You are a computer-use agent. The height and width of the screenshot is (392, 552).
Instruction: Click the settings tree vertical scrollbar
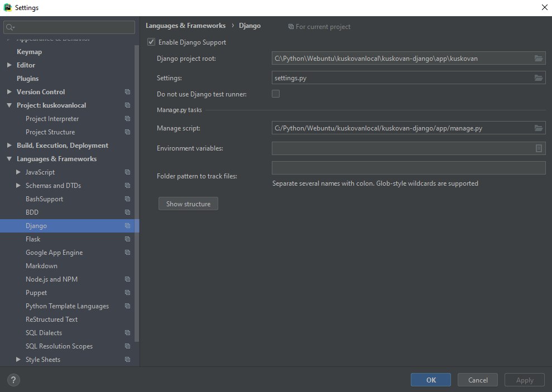pyautogui.click(x=137, y=193)
